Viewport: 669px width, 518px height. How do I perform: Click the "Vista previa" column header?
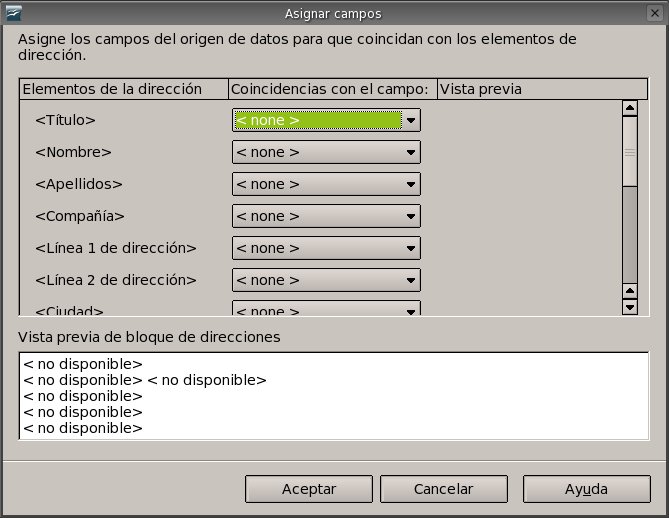click(481, 89)
